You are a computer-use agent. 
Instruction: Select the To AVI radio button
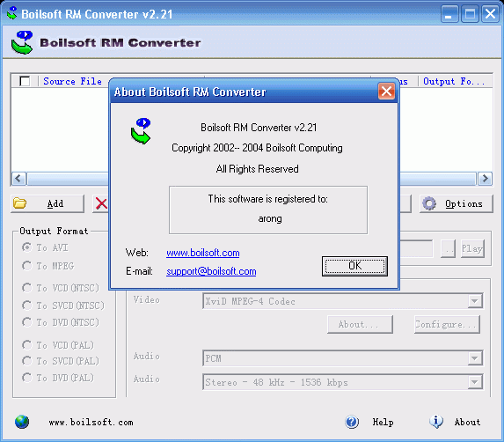pyautogui.click(x=27, y=247)
